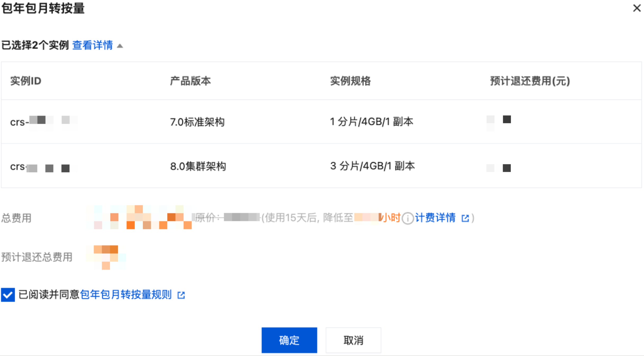The width and height of the screenshot is (644, 356).
Task: Click external-link icon after 转按量规则
Action: (181, 295)
